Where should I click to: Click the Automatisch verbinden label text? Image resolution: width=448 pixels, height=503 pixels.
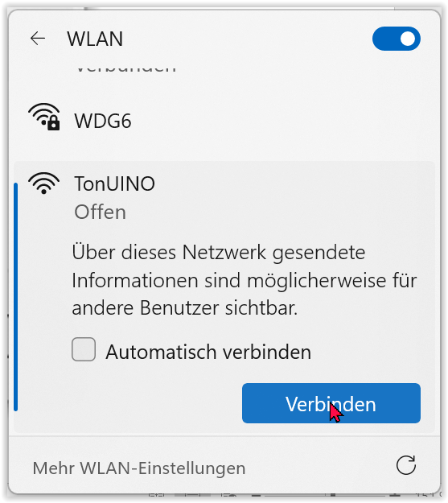tap(208, 352)
